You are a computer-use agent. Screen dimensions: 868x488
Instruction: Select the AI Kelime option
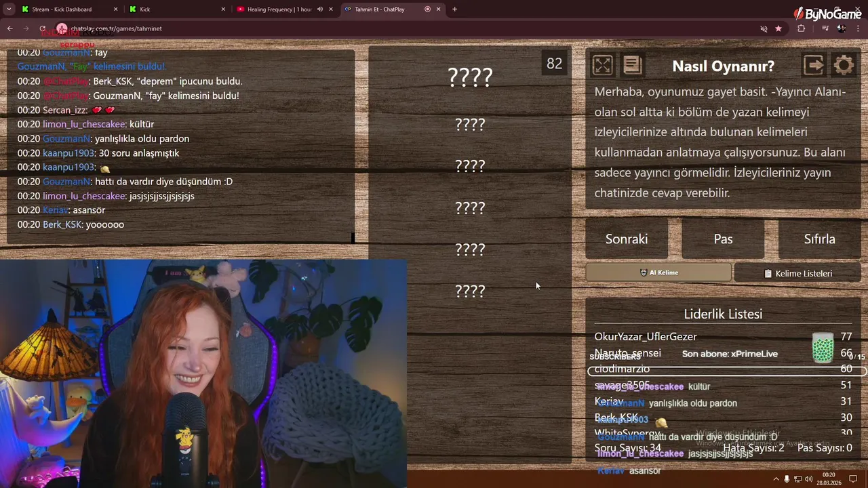(658, 272)
